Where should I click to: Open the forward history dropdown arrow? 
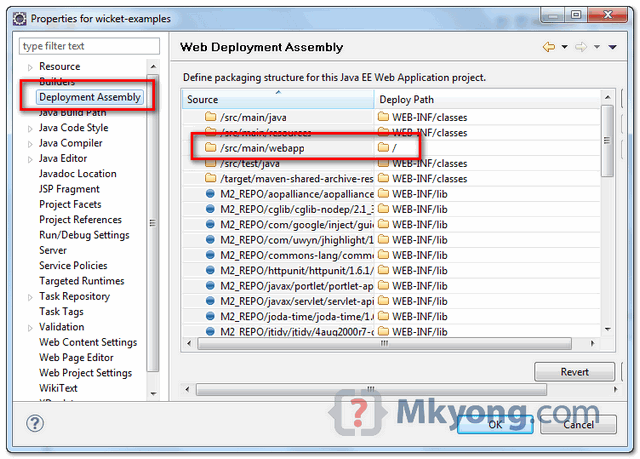597,47
